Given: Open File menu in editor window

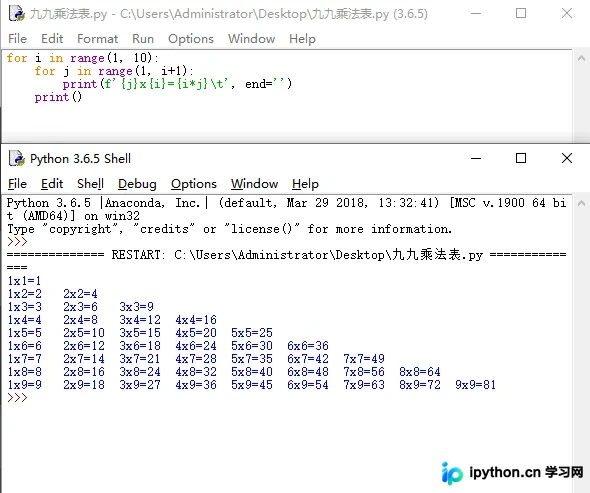Looking at the screenshot, I should (17, 39).
